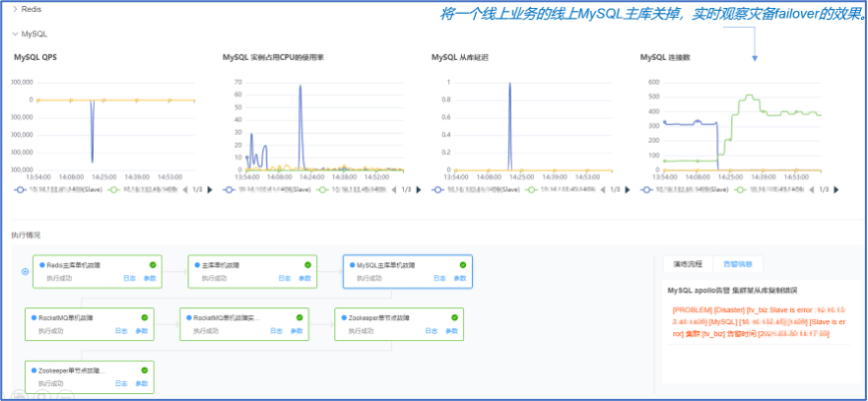868x401 pixels.
Task: View 日志 of Zookeeper单节点故障 node
Action: click(431, 331)
